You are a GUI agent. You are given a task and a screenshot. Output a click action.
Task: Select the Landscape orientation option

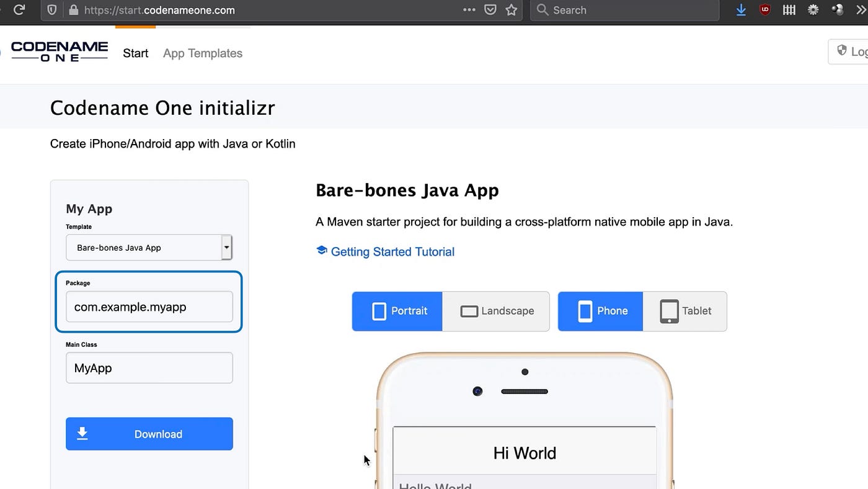pyautogui.click(x=495, y=311)
